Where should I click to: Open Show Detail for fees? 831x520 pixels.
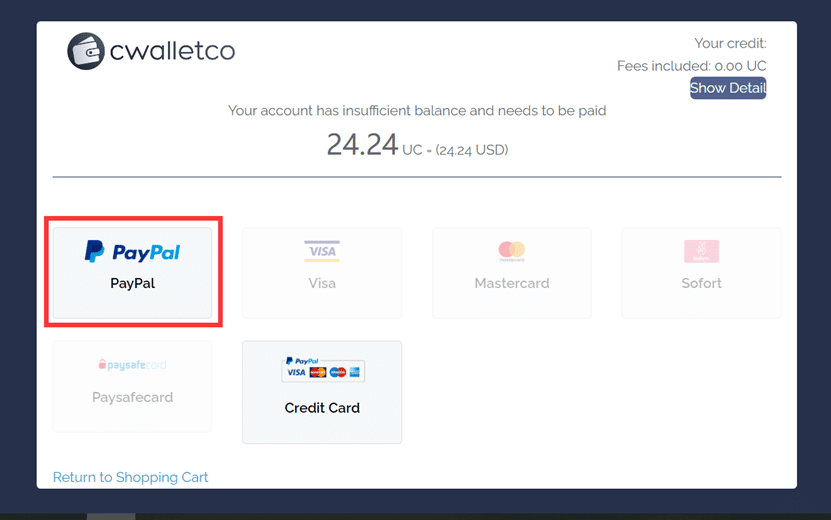coord(728,88)
